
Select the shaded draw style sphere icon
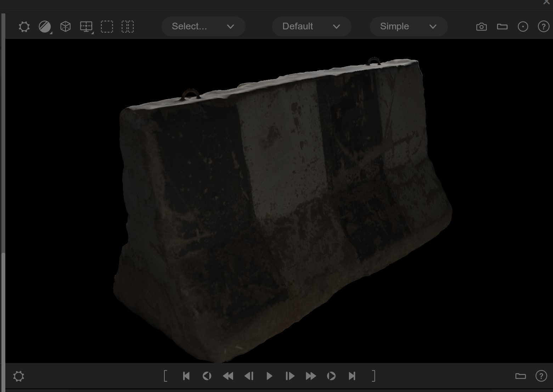[45, 26]
